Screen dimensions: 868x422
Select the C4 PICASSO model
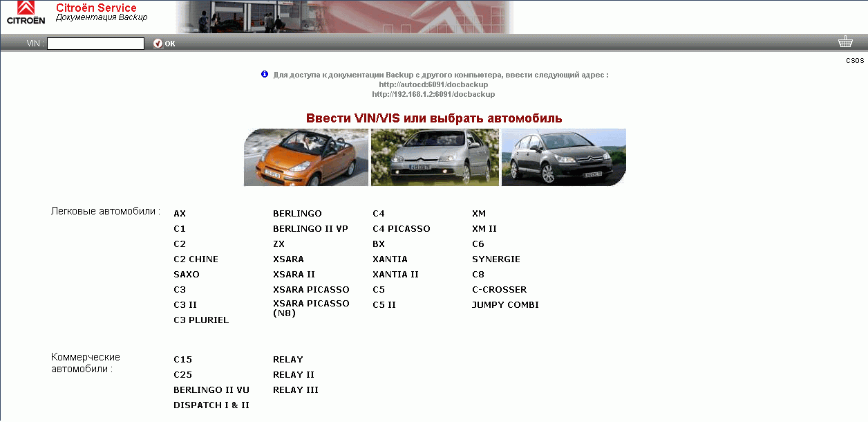(x=401, y=228)
